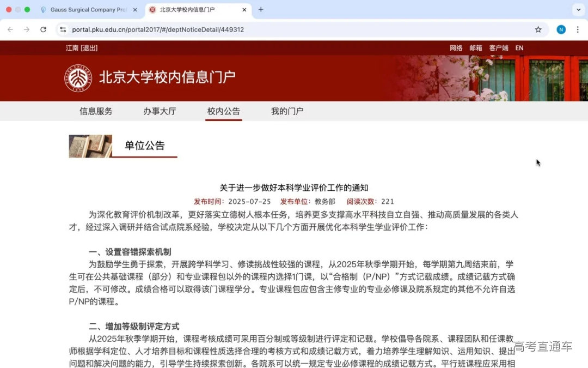Open the 邮箱 link in header
The height and width of the screenshot is (368, 588).
(x=475, y=48)
